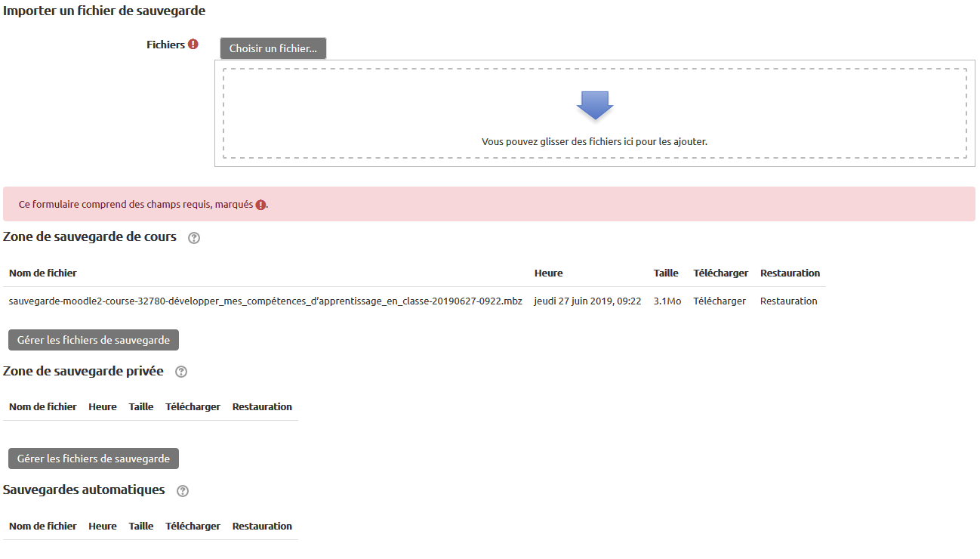Click the "Choisir un fichier..." button
This screenshot has width=980, height=559.
pos(273,48)
